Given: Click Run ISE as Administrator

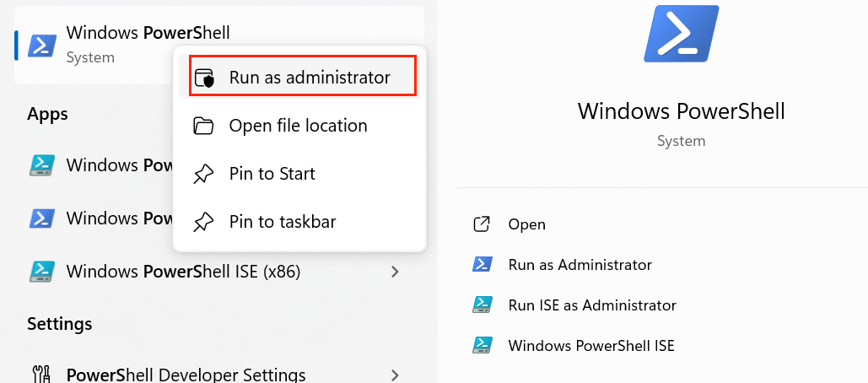Looking at the screenshot, I should 592,305.
